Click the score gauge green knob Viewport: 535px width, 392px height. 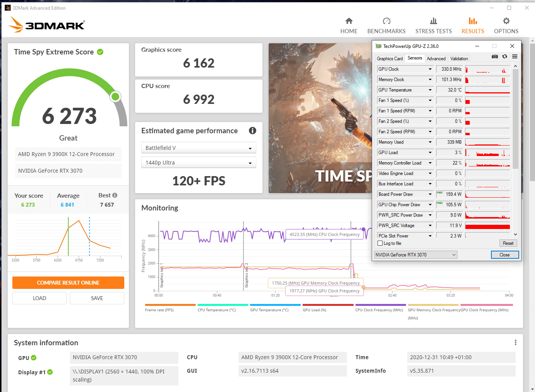tap(115, 97)
